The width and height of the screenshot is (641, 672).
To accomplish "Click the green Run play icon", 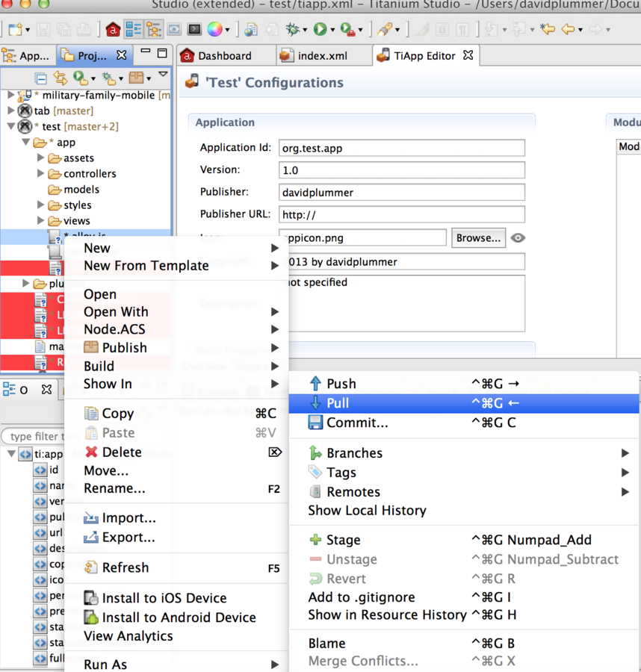I will [x=320, y=30].
